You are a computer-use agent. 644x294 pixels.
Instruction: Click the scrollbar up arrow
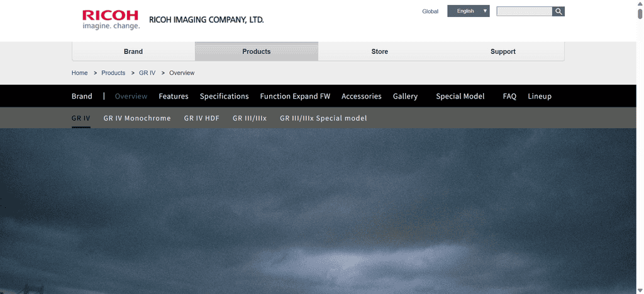640,3
